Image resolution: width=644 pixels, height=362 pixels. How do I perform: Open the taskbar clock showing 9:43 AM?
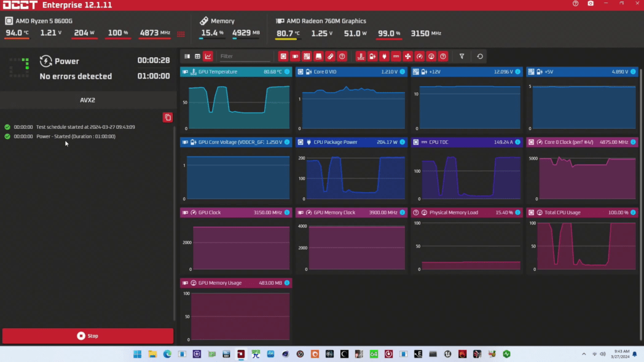[621, 354]
